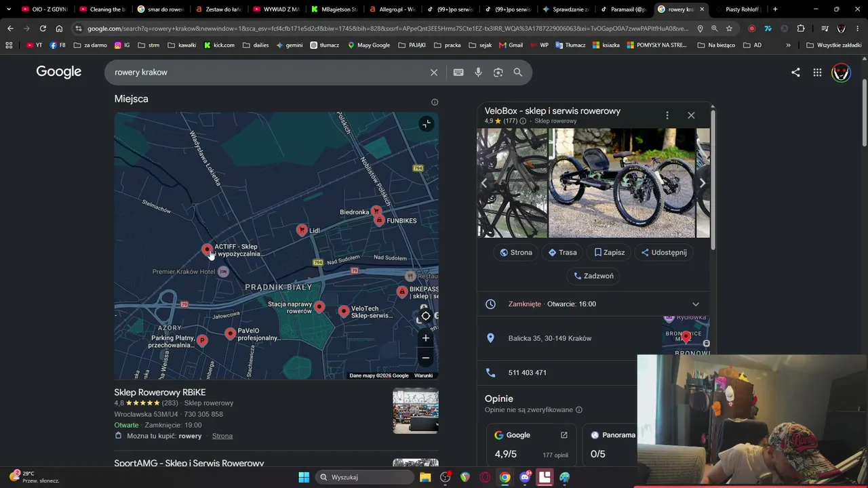Open the 'pracka' bookmark folder
The width and height of the screenshot is (868, 488).
point(447,45)
